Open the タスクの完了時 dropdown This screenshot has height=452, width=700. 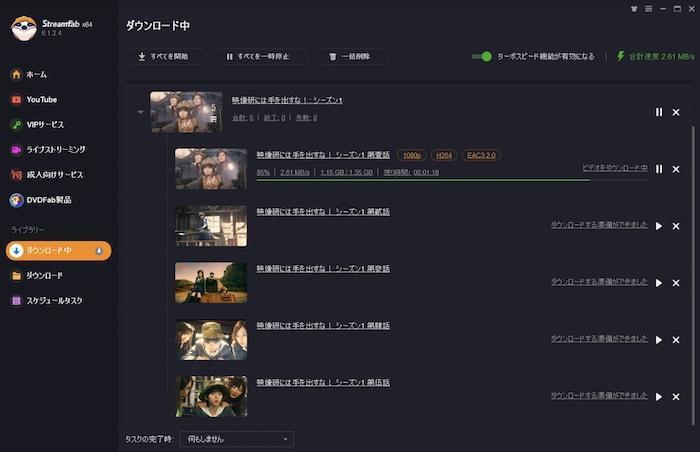tap(237, 439)
